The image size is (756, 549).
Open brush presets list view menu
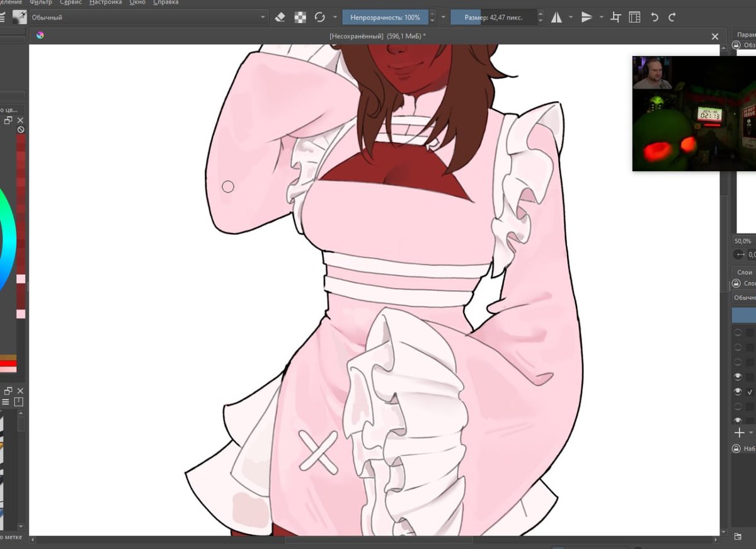click(6, 402)
